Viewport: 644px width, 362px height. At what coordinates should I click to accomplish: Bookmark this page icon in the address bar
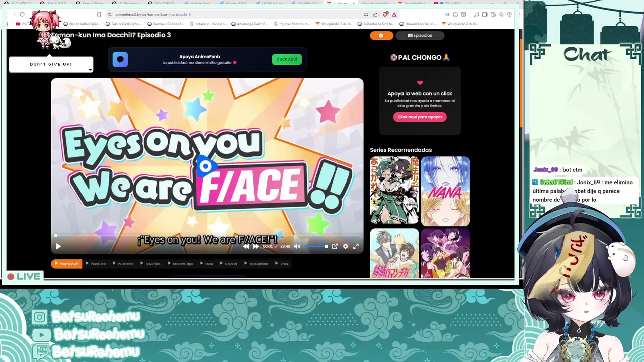[99, 14]
